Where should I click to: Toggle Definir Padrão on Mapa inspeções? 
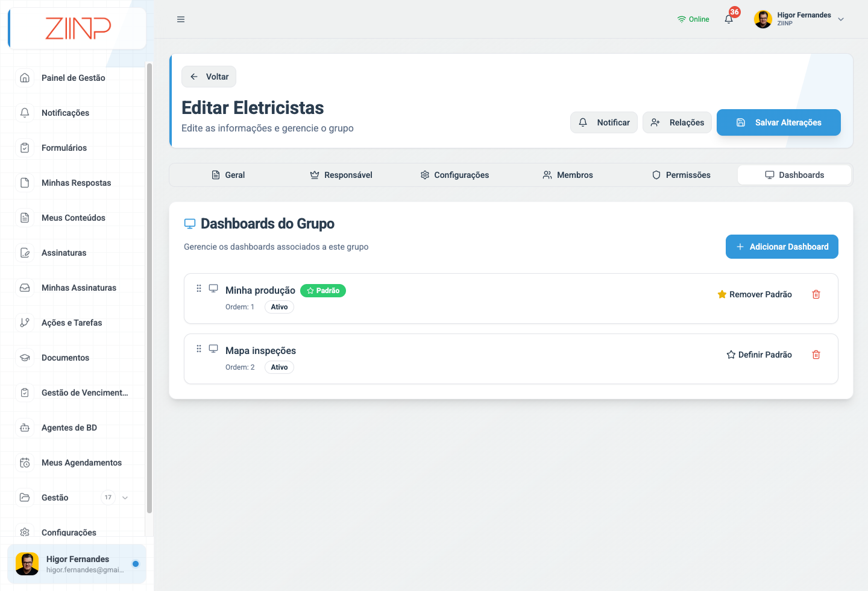pos(759,355)
